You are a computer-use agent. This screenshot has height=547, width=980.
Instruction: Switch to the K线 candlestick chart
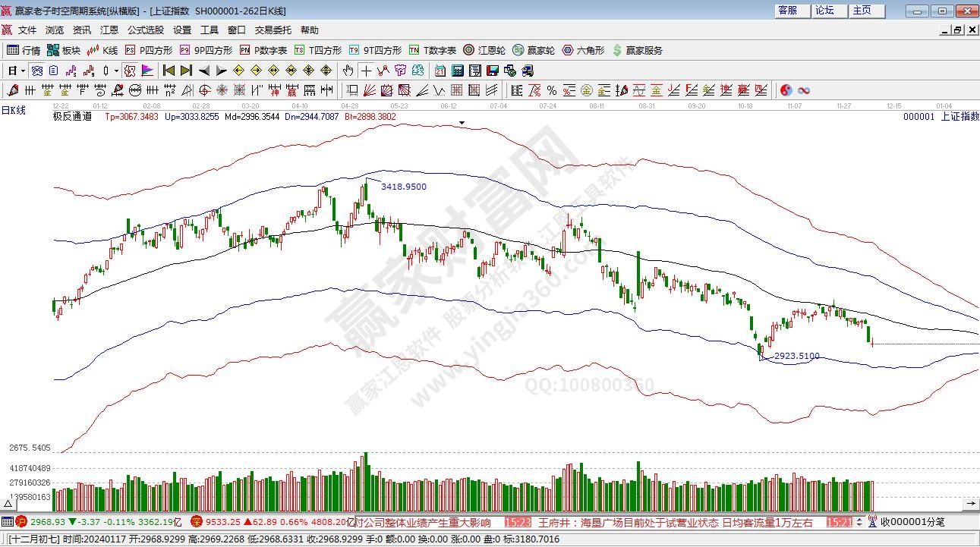[102, 50]
